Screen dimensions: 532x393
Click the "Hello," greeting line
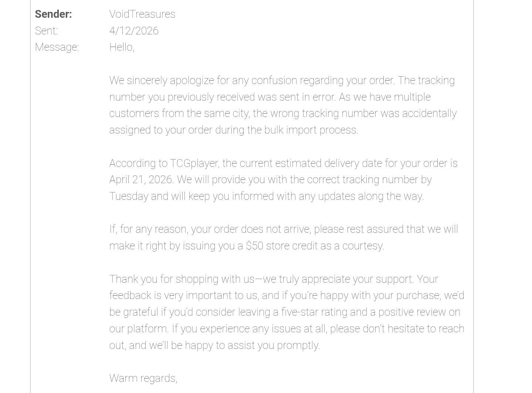tap(122, 47)
